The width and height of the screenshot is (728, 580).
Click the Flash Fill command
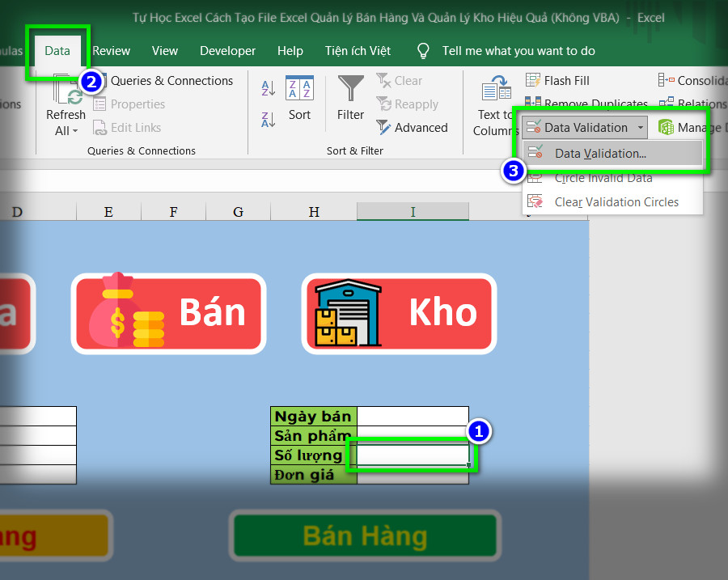tap(557, 81)
